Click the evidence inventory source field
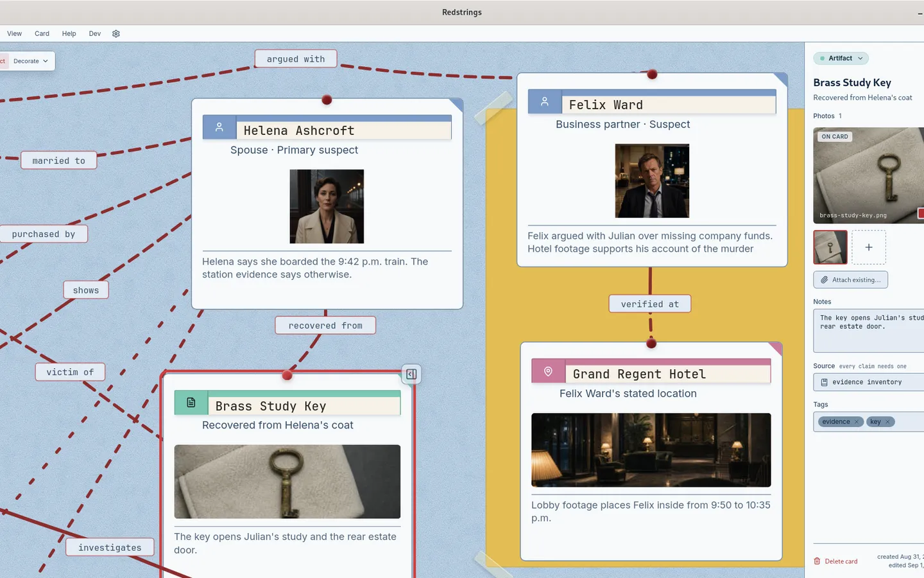The width and height of the screenshot is (924, 578). (869, 382)
